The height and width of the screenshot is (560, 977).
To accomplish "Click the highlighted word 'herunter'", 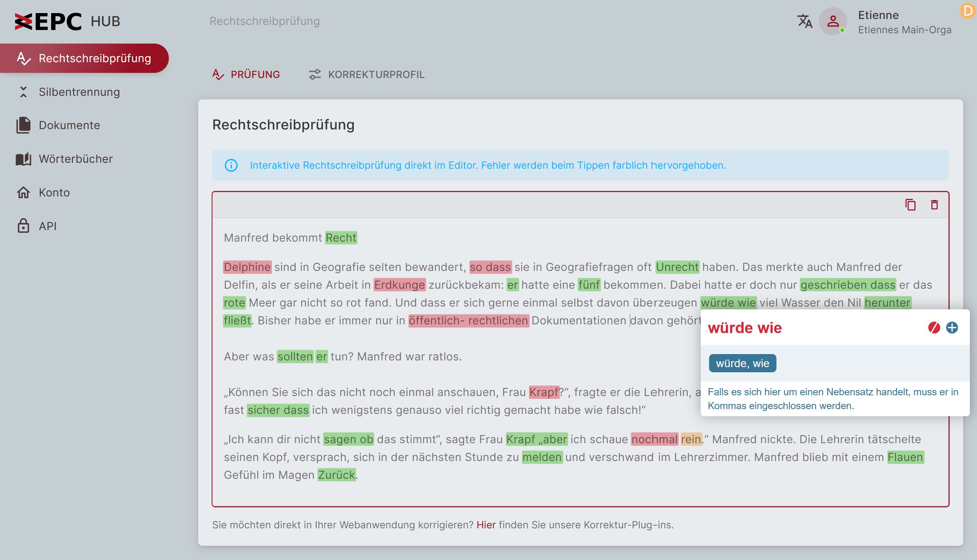I will [x=887, y=303].
